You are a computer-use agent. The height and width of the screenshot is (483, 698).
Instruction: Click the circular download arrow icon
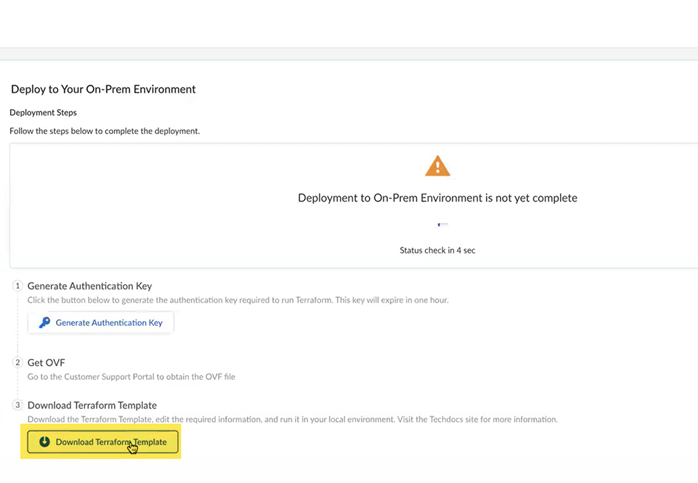(44, 442)
